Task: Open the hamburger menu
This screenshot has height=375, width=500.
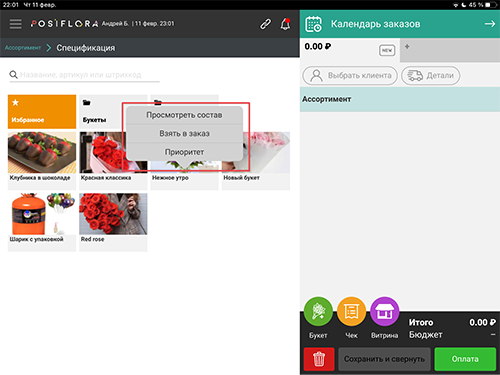Action: (x=15, y=24)
